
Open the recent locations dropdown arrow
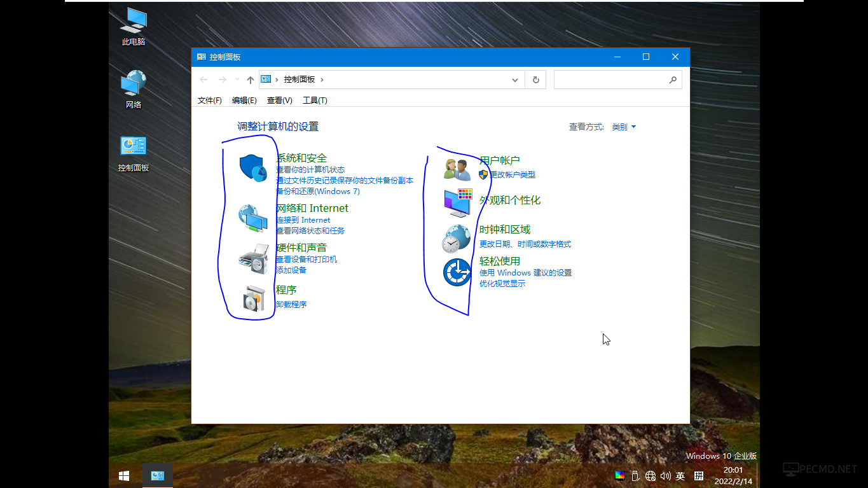(237, 80)
